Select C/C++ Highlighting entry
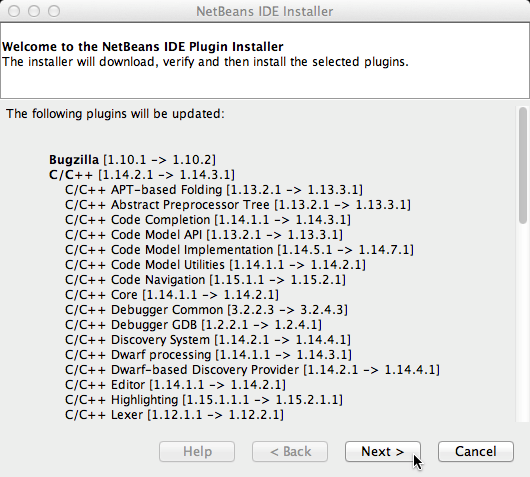Screen dimensions: 530x477 (204, 400)
